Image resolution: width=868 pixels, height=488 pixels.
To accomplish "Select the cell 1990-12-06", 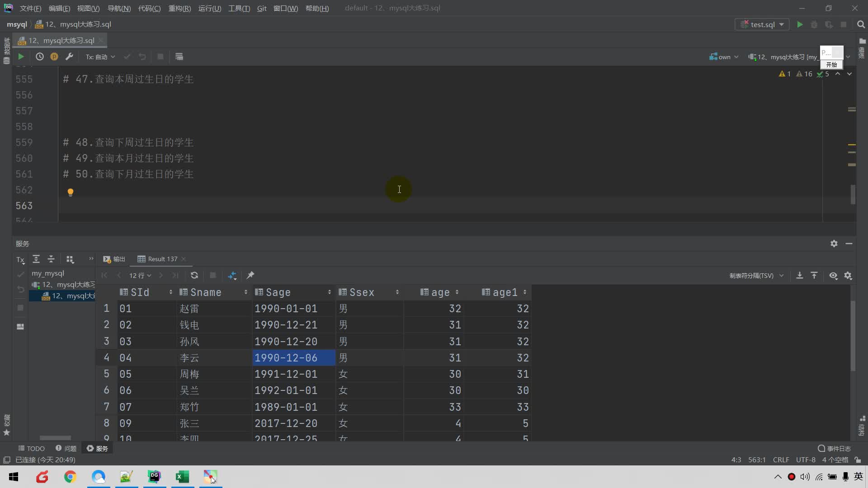I will 293,358.
